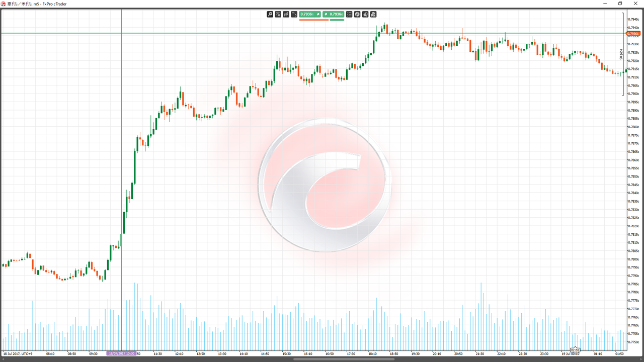The image size is (644, 362).
Task: Click the left scroll arrow of the scrollbar
Action: point(3,359)
